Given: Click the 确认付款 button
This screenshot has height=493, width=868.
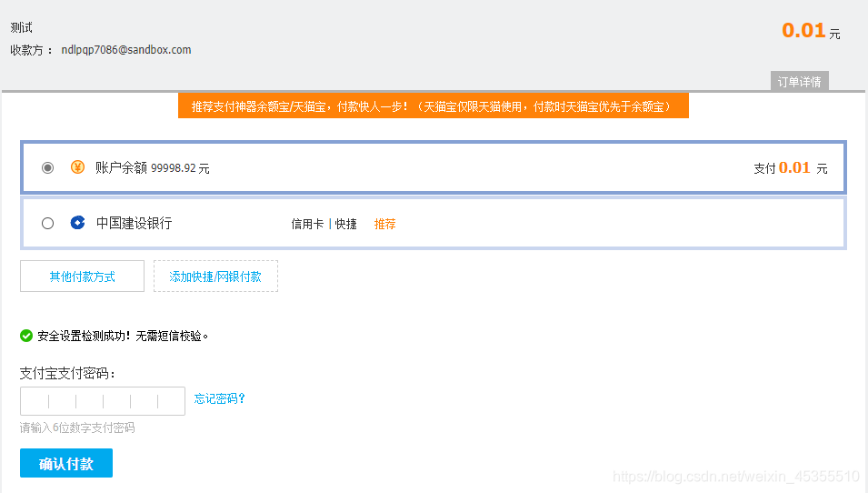Looking at the screenshot, I should point(66,463).
